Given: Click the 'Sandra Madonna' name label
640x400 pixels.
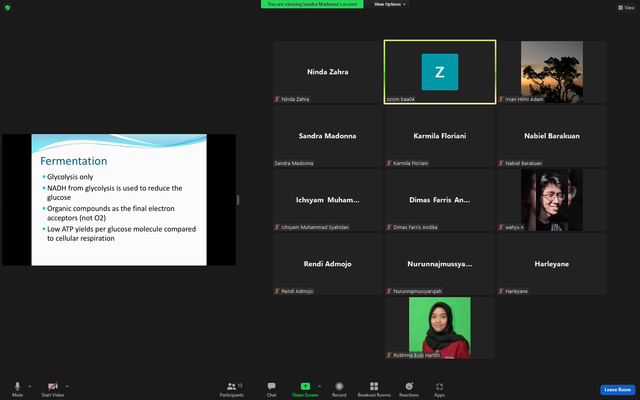Looking at the screenshot, I should click(x=294, y=163).
